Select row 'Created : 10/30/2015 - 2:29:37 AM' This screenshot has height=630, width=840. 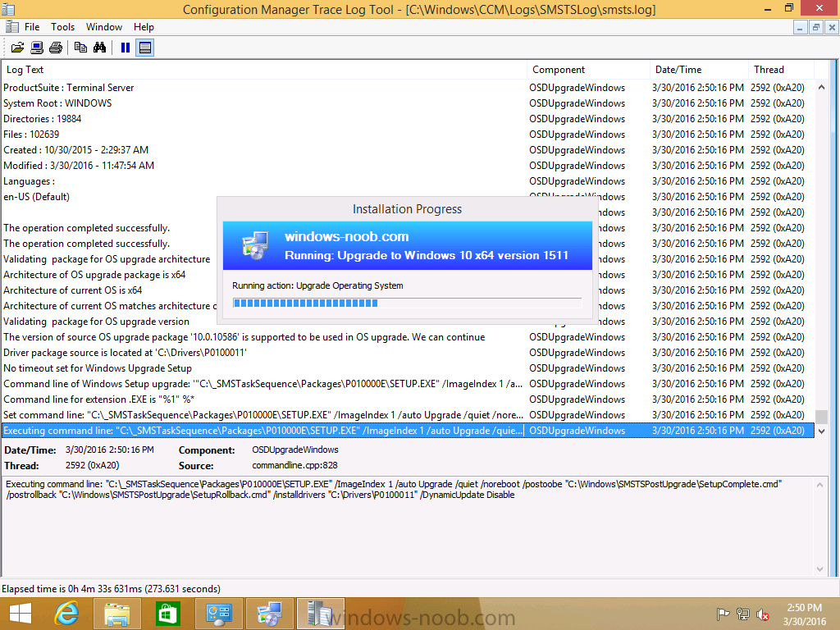(409, 150)
